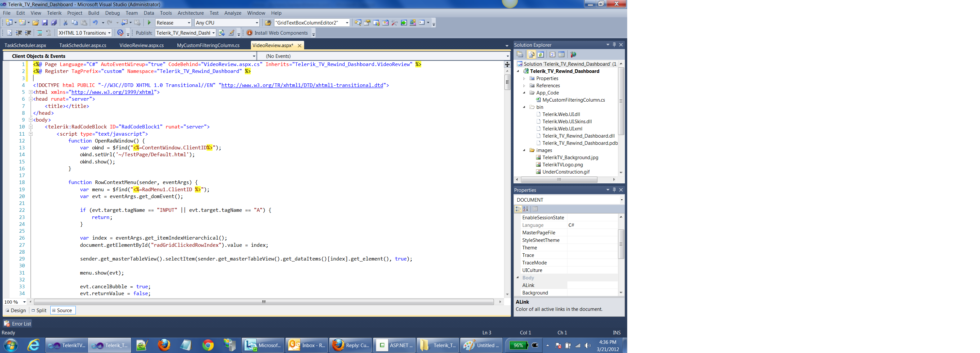Screen dimensions: 980x353
Task: Click the Open File folder icon
Action: [35, 23]
